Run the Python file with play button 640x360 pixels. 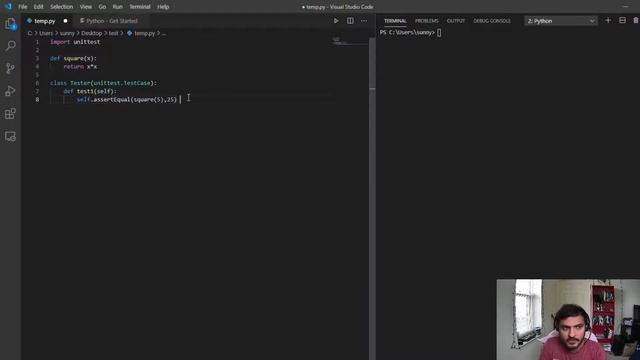[x=336, y=21]
